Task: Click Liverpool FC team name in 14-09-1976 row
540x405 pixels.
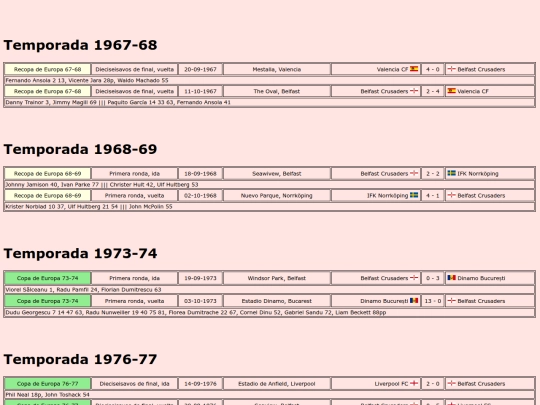Action: tap(391, 384)
